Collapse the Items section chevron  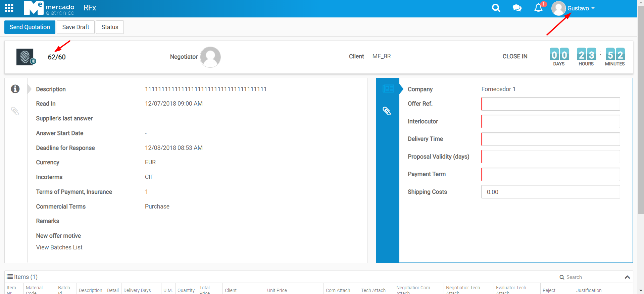pyautogui.click(x=627, y=277)
